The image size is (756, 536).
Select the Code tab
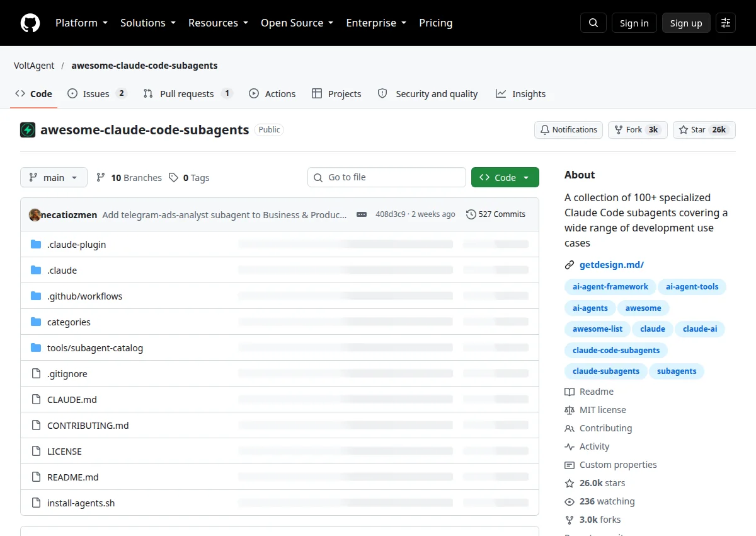(33, 93)
